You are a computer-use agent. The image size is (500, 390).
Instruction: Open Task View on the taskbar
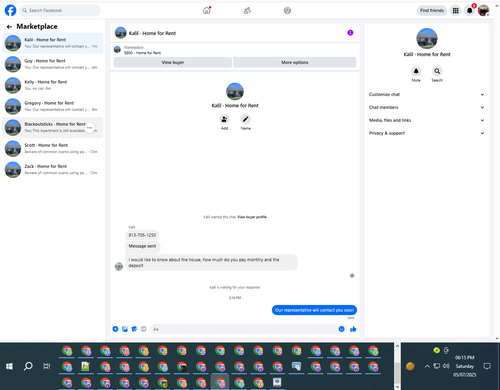(x=47, y=366)
